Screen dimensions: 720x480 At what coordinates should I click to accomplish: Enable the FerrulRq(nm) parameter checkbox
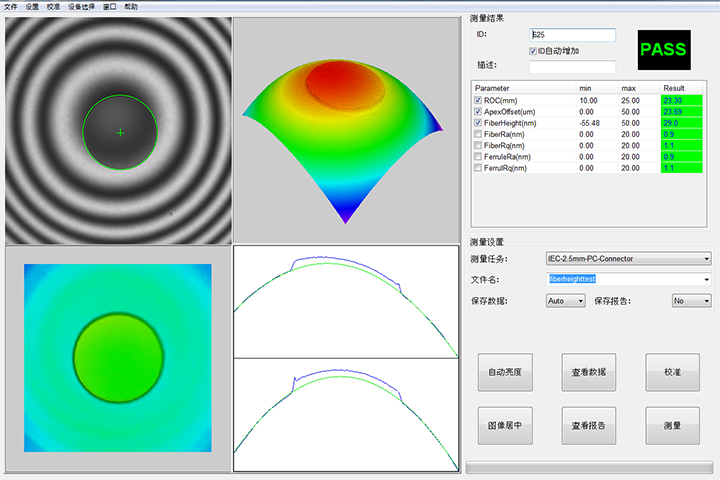pos(478,168)
